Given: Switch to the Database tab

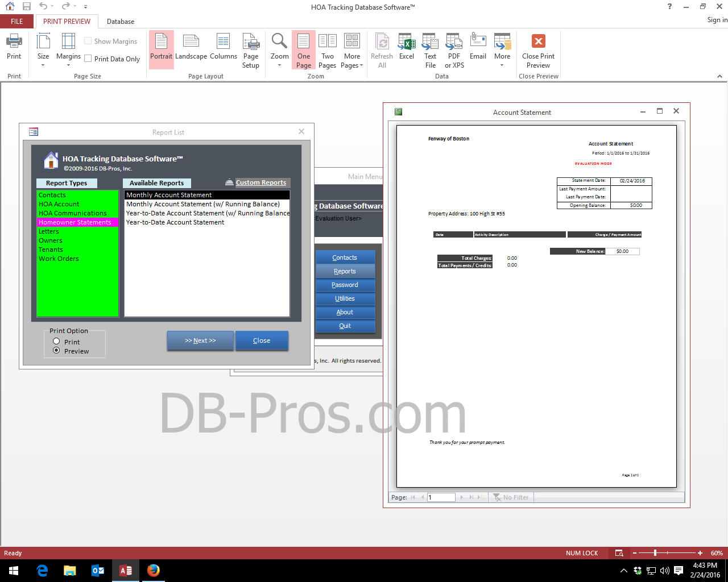Looking at the screenshot, I should click(x=121, y=21).
